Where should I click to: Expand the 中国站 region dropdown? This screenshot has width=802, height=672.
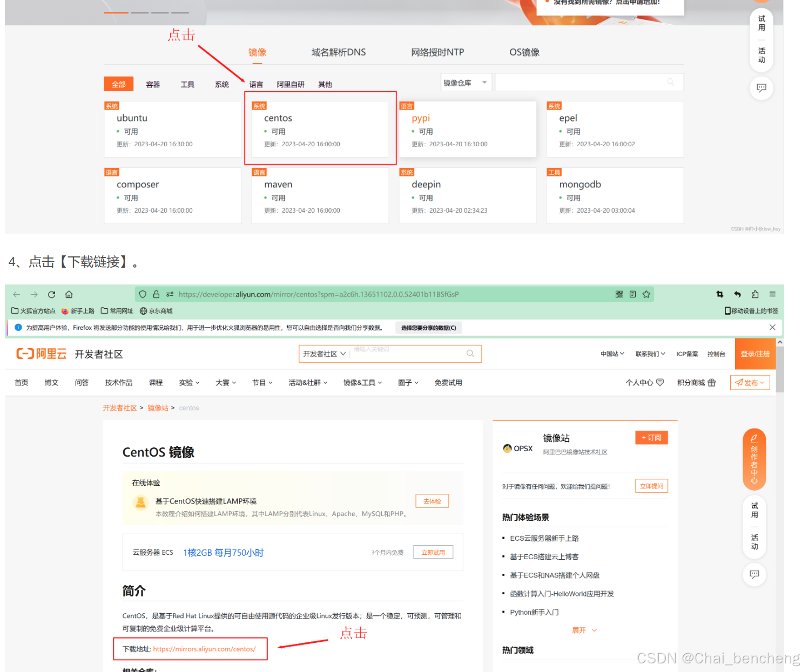612,354
